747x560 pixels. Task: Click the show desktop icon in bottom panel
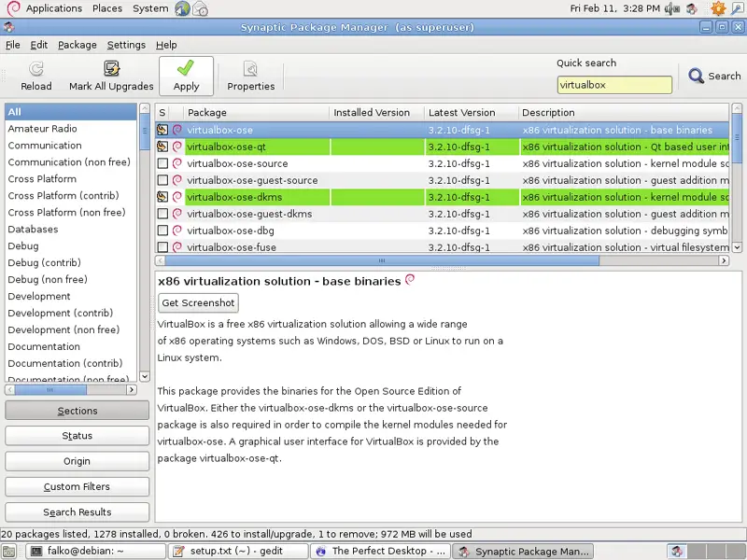point(9,551)
